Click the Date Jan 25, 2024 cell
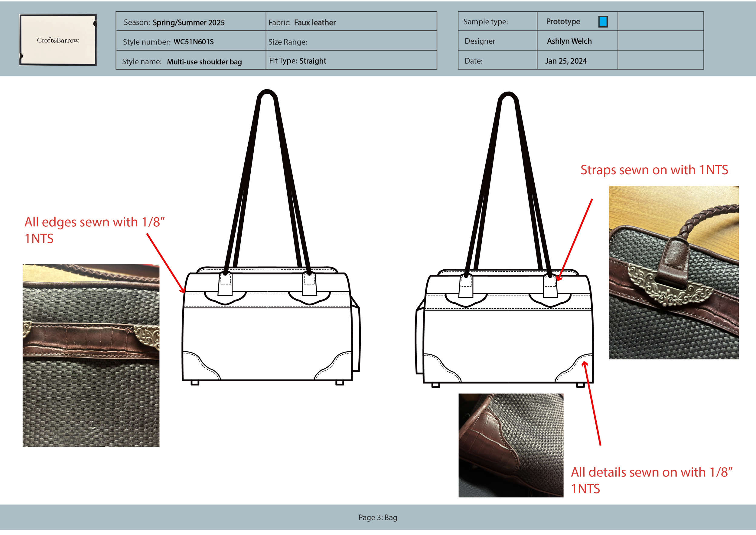This screenshot has height=535, width=756. click(x=566, y=61)
